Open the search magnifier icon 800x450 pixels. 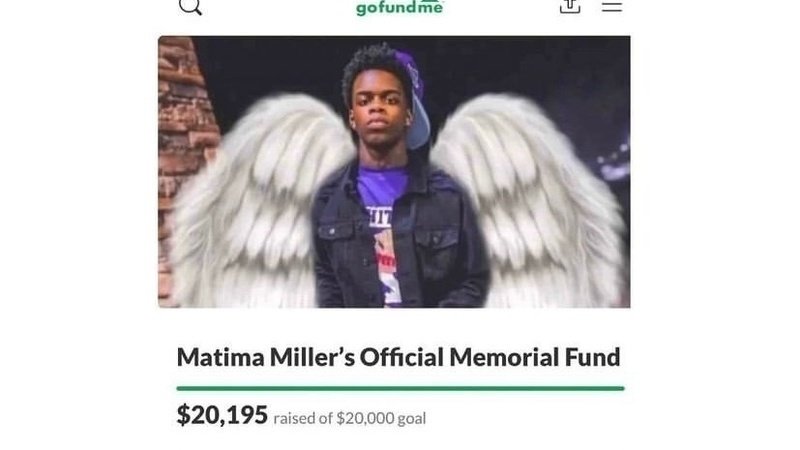(x=190, y=7)
